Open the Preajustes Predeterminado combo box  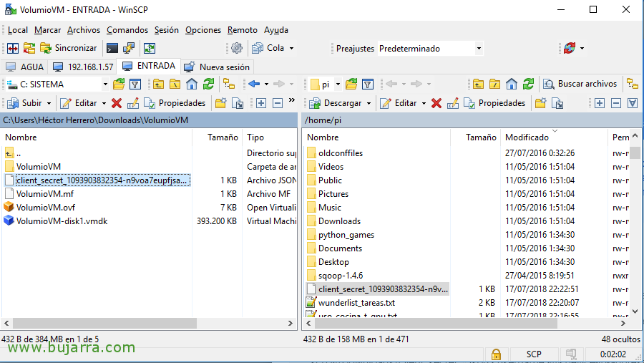429,49
